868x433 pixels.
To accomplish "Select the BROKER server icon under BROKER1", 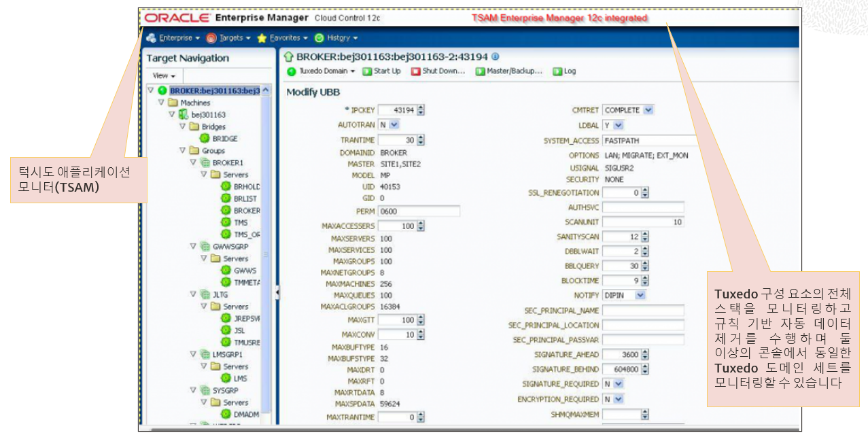I will [x=226, y=211].
